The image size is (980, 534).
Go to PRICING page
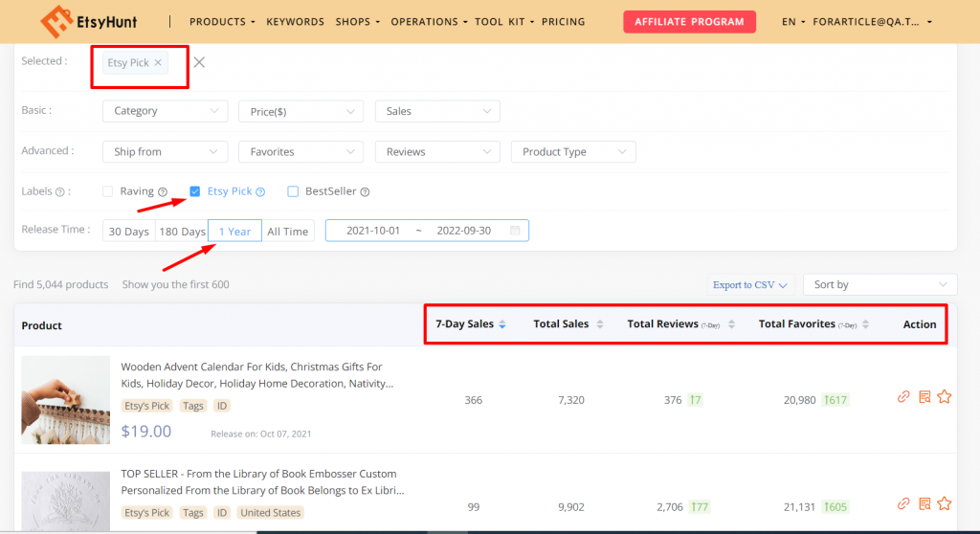coord(563,21)
